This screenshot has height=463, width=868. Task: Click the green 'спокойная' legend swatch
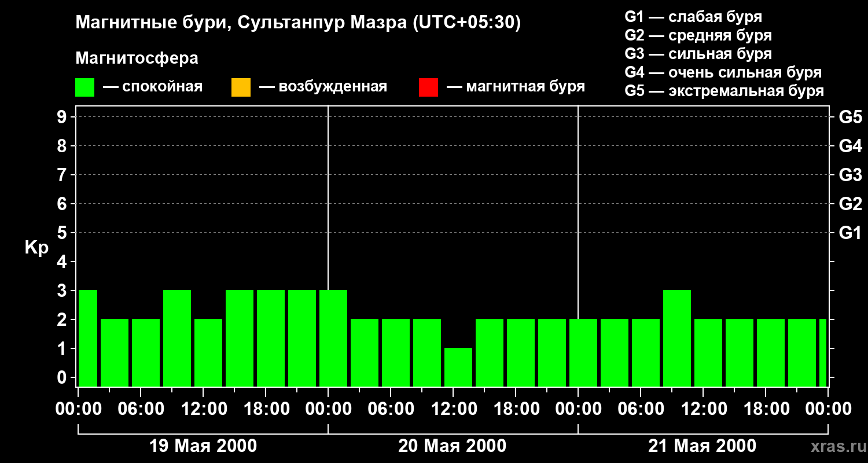[x=85, y=87]
